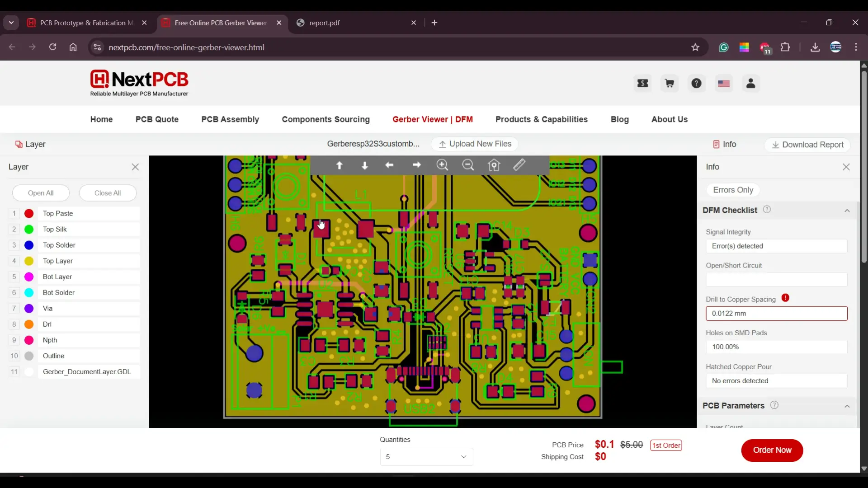Click the Drill to Copper Spacing input field
The width and height of the screenshot is (868, 488).
pyautogui.click(x=777, y=313)
